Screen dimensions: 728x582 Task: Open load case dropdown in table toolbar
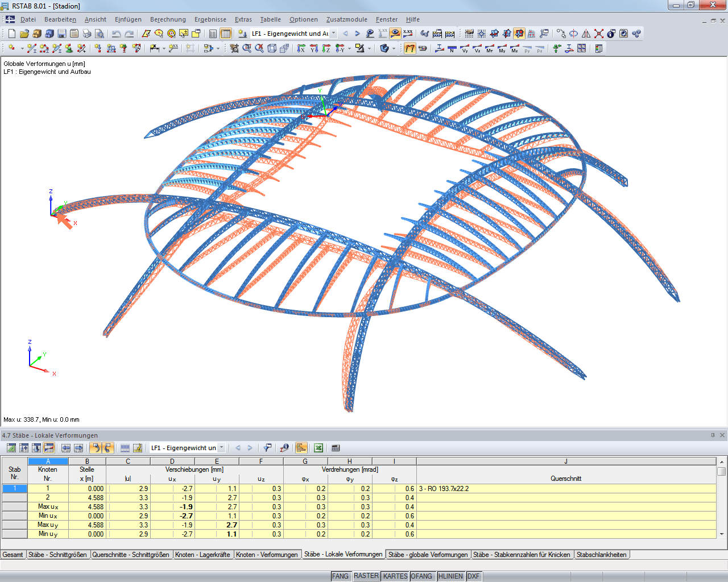pyautogui.click(x=222, y=448)
